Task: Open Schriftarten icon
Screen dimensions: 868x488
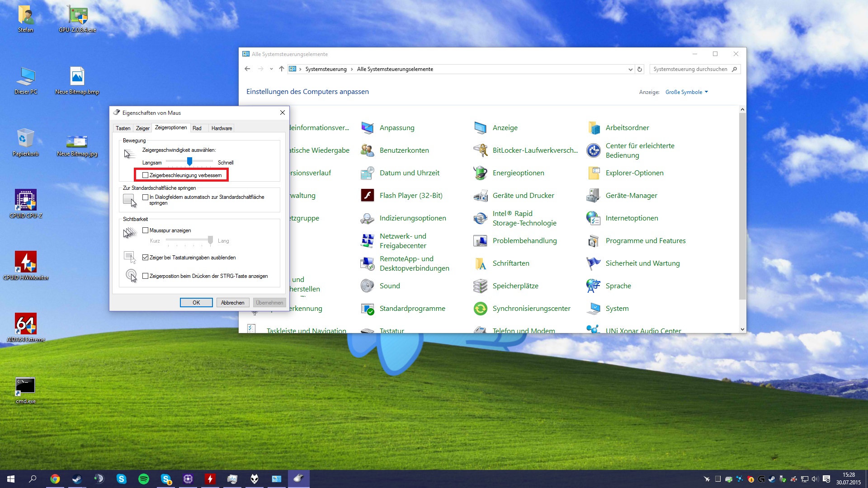Action: (x=480, y=263)
